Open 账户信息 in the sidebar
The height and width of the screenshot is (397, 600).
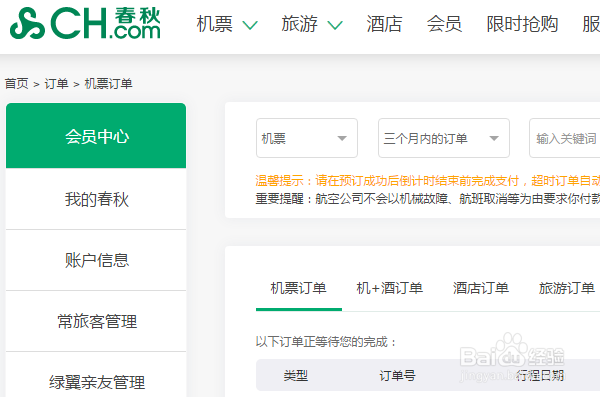96,260
